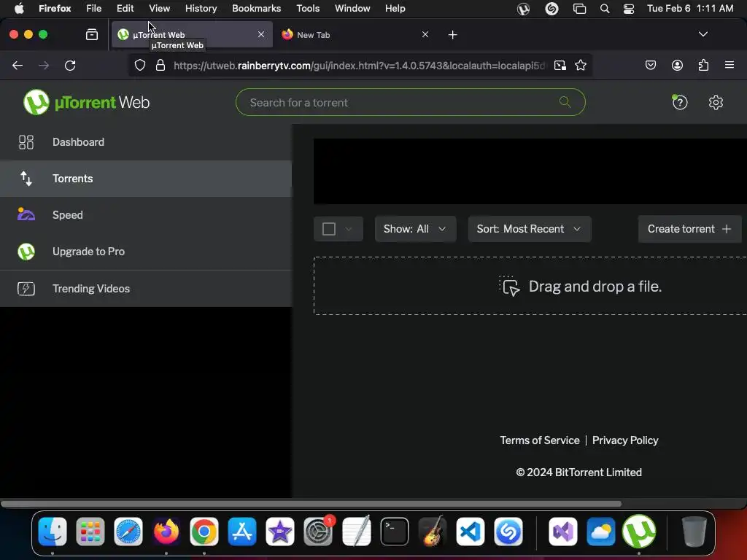The image size is (747, 560).
Task: Open the View menu in menu bar
Action: pos(159,8)
